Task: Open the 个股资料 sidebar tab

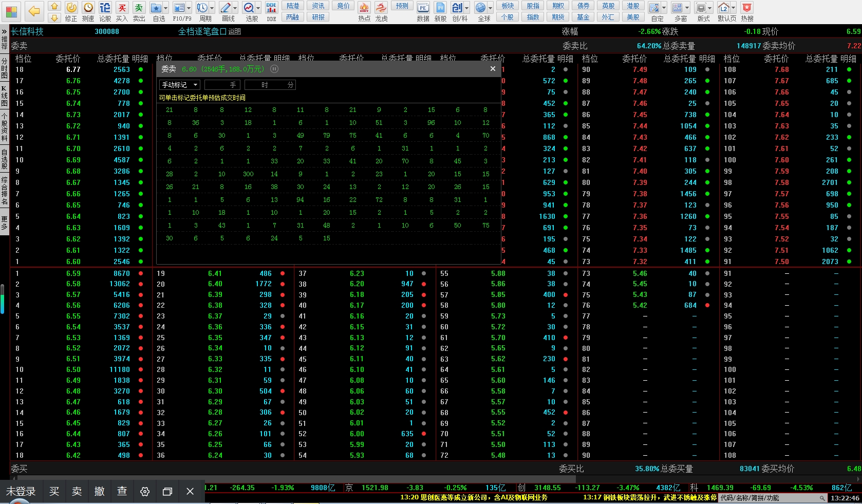Action: tap(5, 127)
